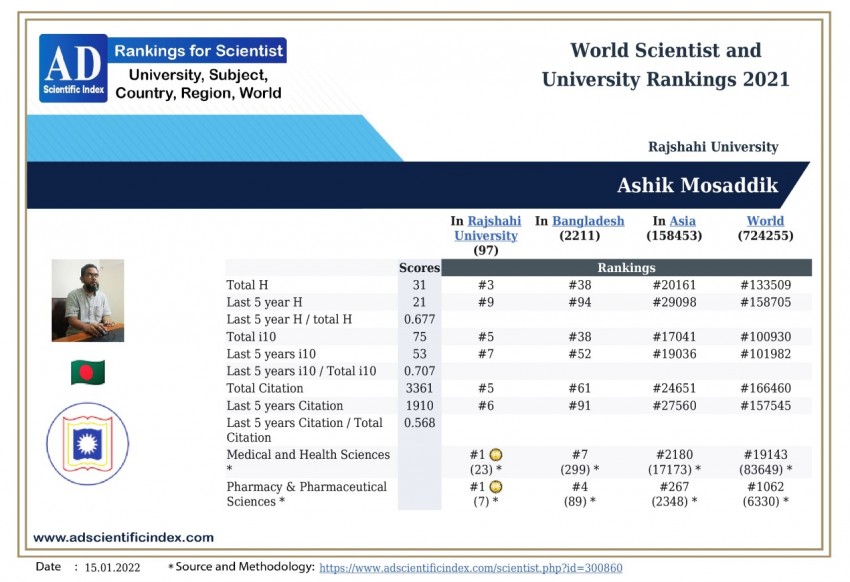Viewport: 850px width, 582px height.
Task: Click the Bangladesh flag icon
Action: coord(88,373)
